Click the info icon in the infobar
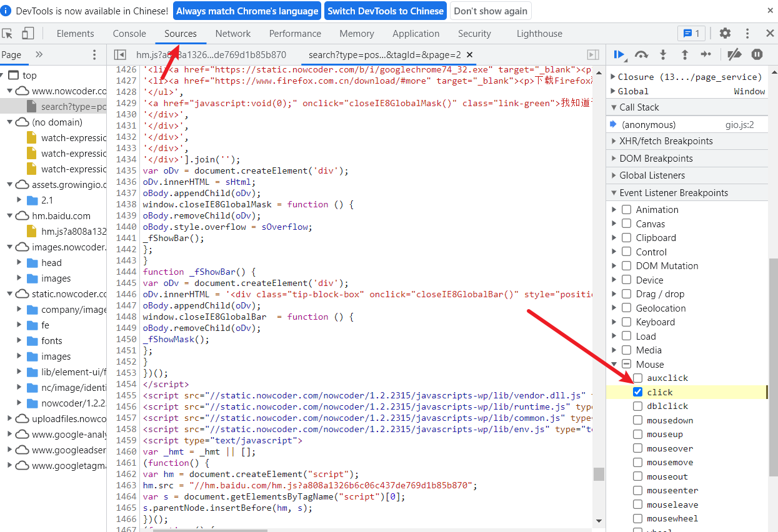The width and height of the screenshot is (778, 532). [x=6, y=11]
